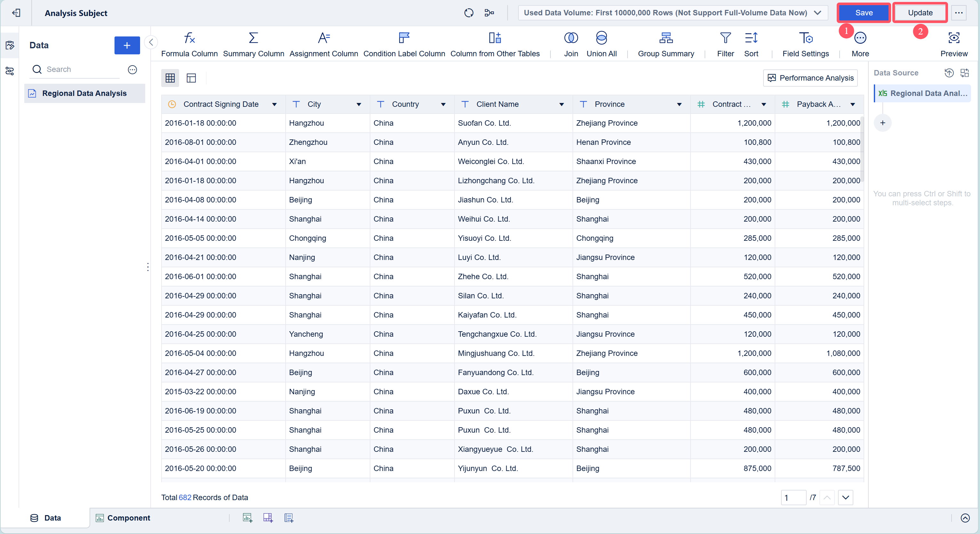
Task: Open the Formula Column tool
Action: [189, 44]
